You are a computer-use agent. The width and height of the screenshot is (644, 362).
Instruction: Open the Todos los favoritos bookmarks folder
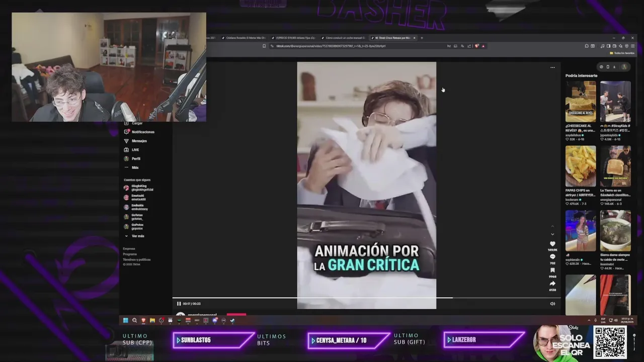pos(622,53)
